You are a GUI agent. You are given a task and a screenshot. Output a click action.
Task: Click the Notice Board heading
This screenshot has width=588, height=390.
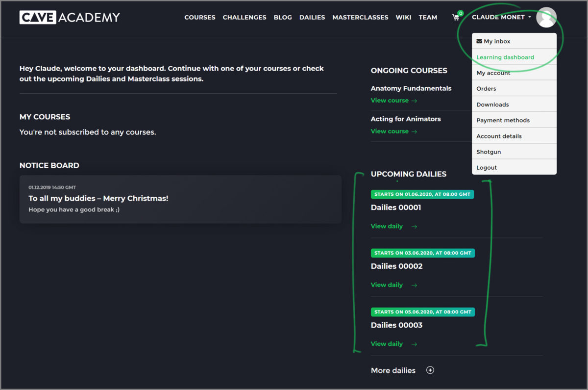[49, 165]
